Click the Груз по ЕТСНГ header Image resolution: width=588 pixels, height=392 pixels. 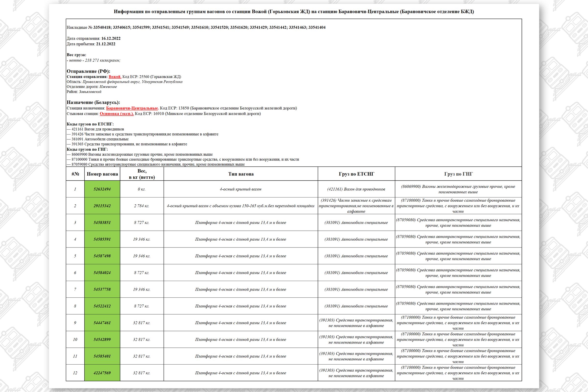[x=356, y=174]
